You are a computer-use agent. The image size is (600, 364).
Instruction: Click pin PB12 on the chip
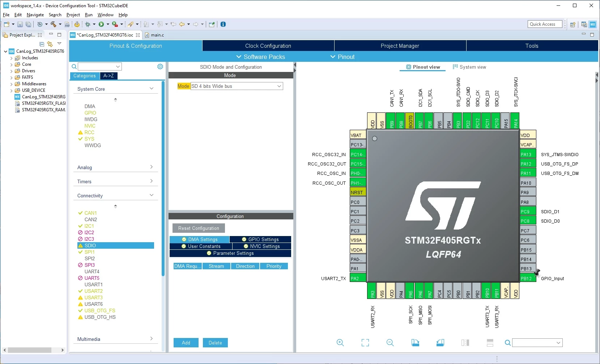[528, 278]
